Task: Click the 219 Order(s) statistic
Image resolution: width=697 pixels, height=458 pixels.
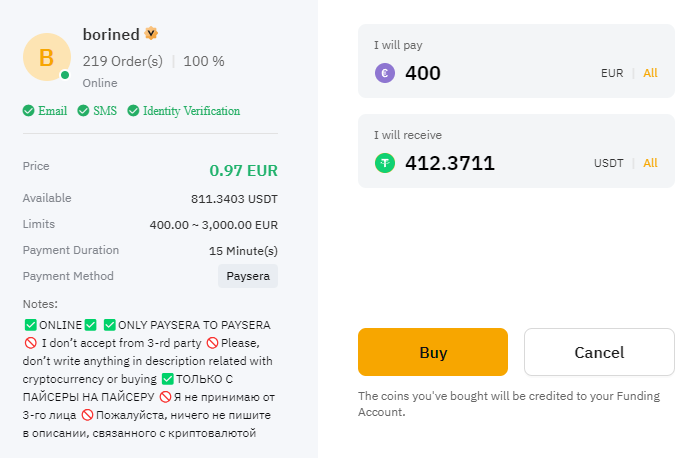Action: pyautogui.click(x=123, y=61)
